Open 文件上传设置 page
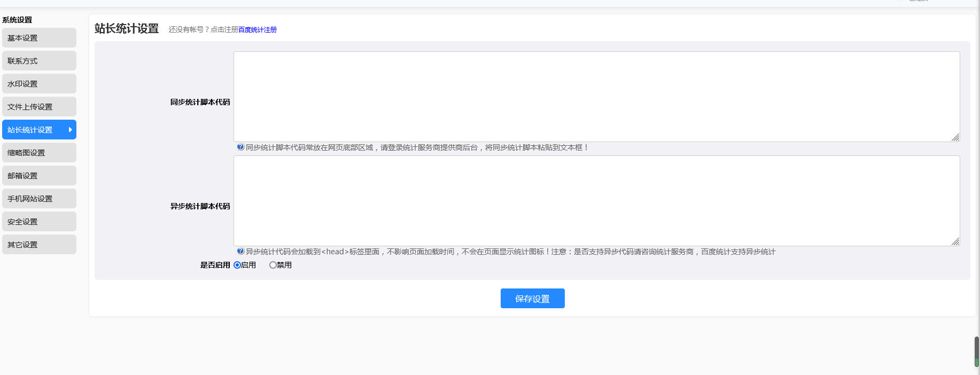 39,107
